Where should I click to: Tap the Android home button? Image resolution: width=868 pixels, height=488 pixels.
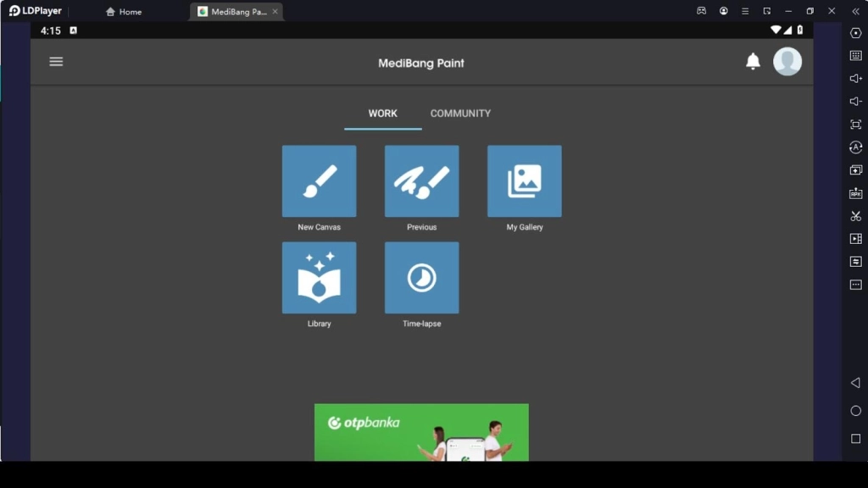856,411
